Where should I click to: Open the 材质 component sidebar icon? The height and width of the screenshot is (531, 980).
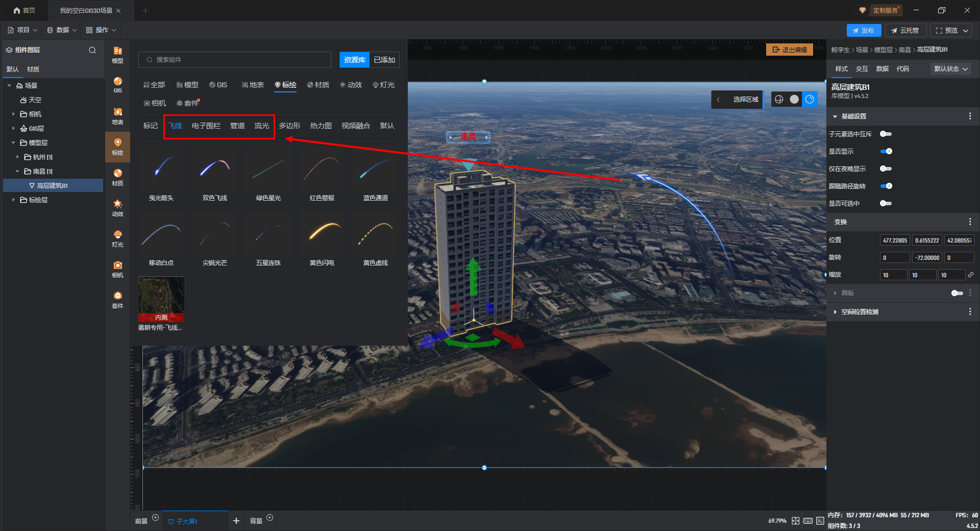coord(117,177)
